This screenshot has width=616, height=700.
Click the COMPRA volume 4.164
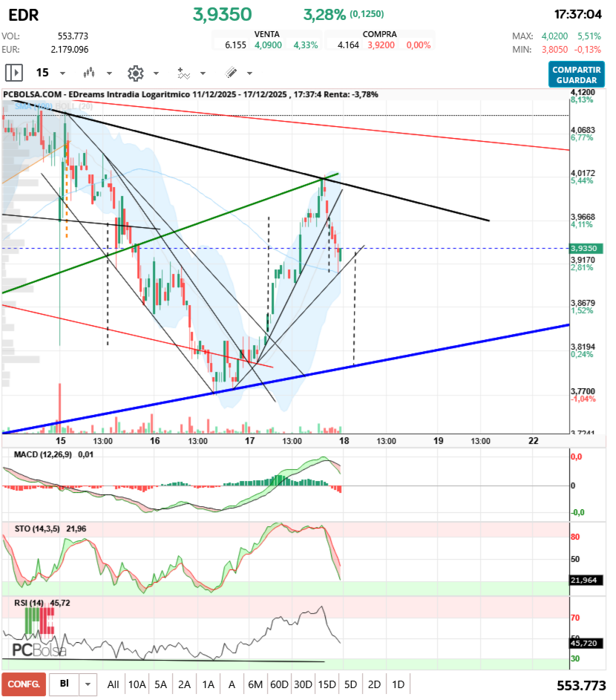click(x=348, y=45)
